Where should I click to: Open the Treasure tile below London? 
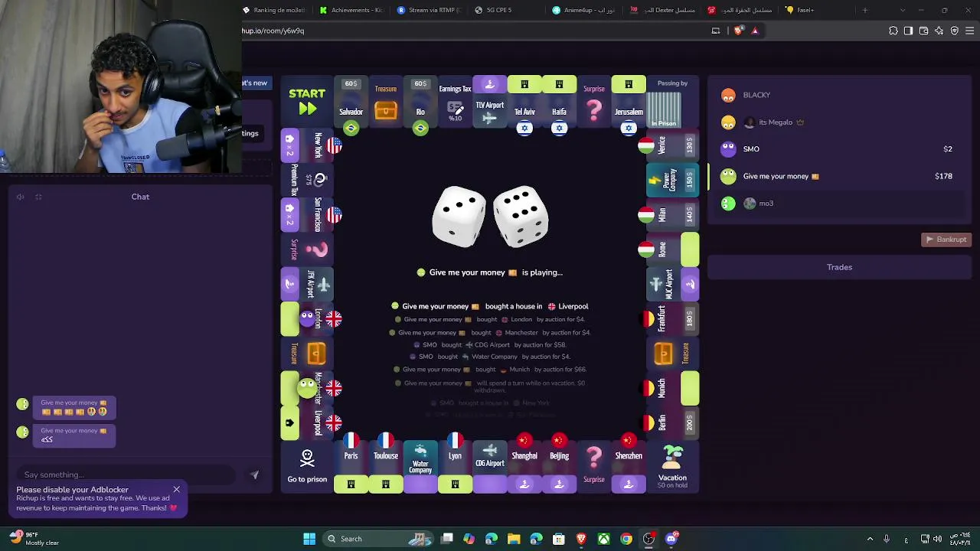[x=307, y=353]
